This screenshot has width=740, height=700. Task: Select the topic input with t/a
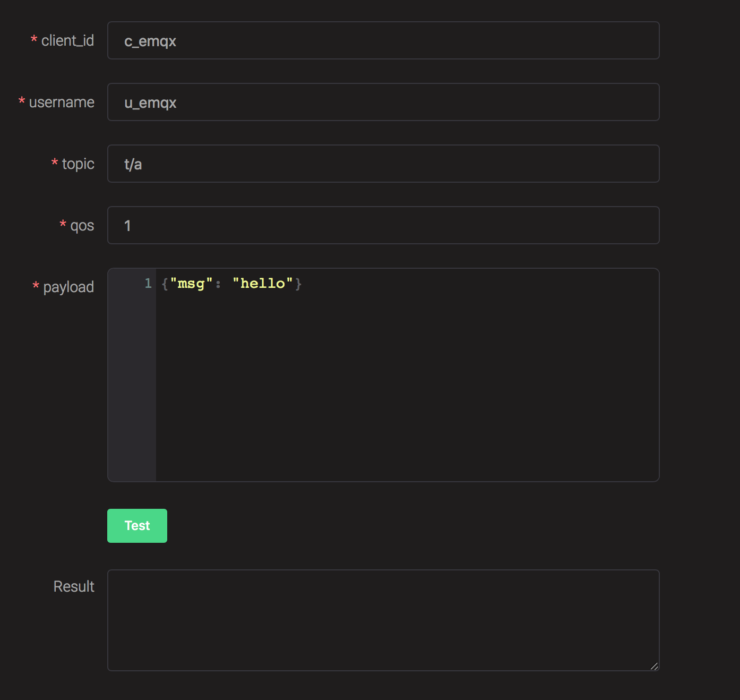pyautogui.click(x=383, y=164)
